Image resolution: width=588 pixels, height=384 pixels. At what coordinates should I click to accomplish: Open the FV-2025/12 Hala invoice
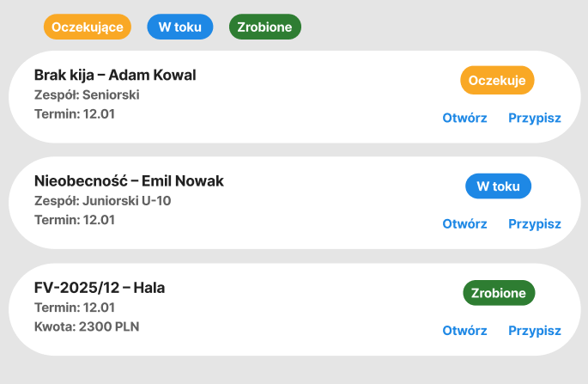464,331
